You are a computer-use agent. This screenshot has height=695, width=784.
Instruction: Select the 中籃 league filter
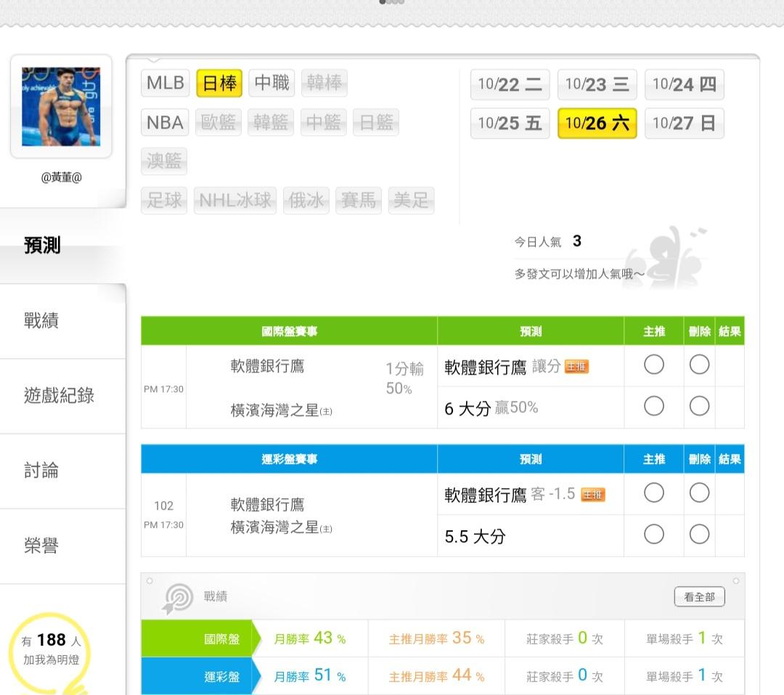pyautogui.click(x=324, y=123)
